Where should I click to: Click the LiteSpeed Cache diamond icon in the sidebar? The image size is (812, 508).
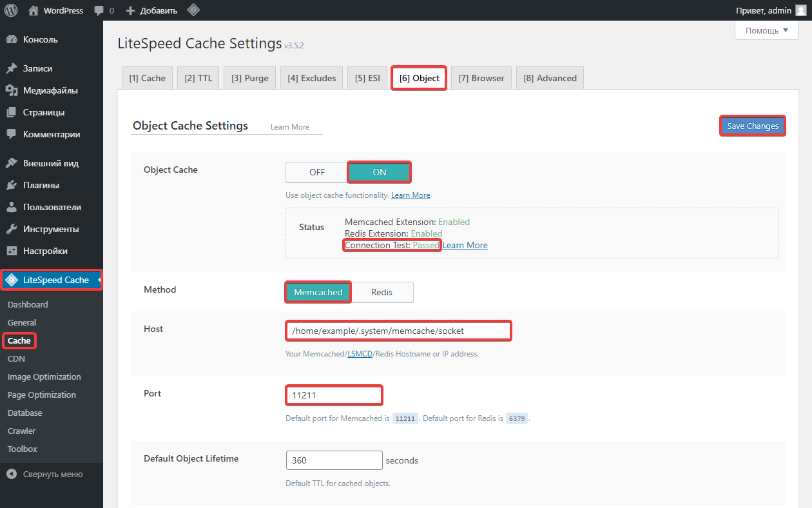[x=12, y=280]
